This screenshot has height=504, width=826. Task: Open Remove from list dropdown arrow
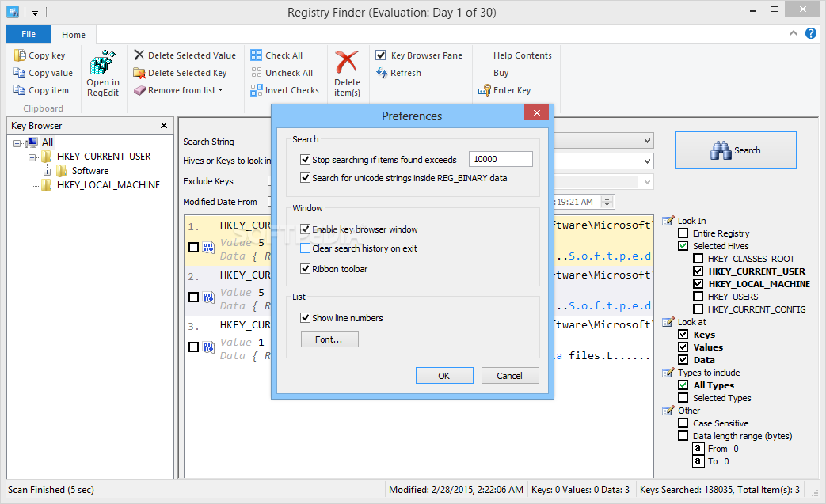point(221,90)
